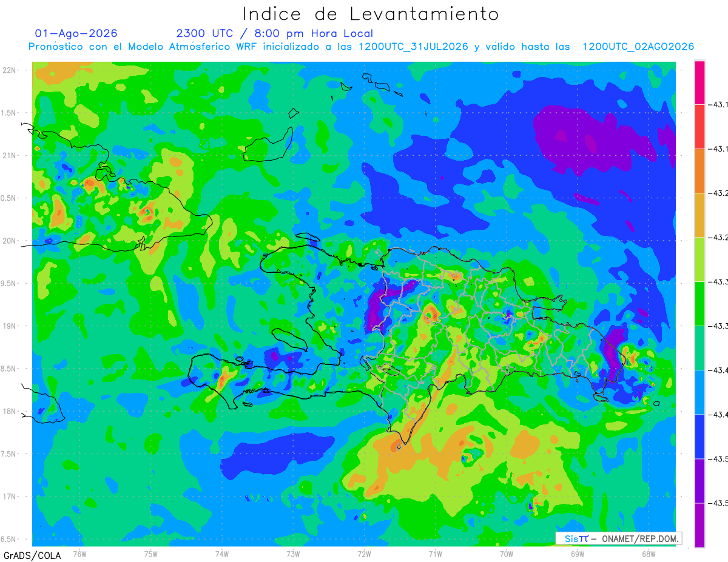
Task: Click the red swatch in color bar
Action: [x=699, y=127]
